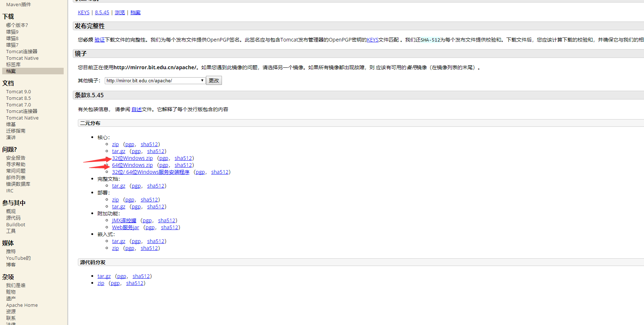Open the 8.5.45 link at top
The image size is (644, 325).
102,12
